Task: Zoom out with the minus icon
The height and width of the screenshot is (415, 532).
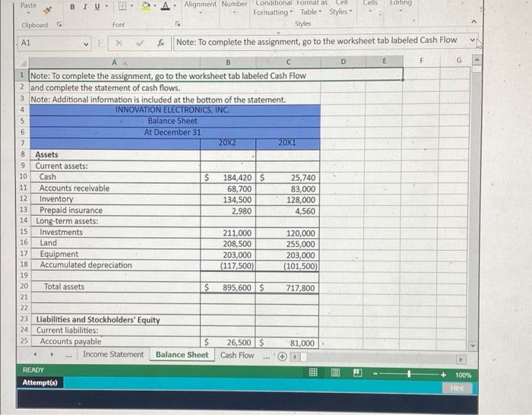Action: [x=375, y=374]
